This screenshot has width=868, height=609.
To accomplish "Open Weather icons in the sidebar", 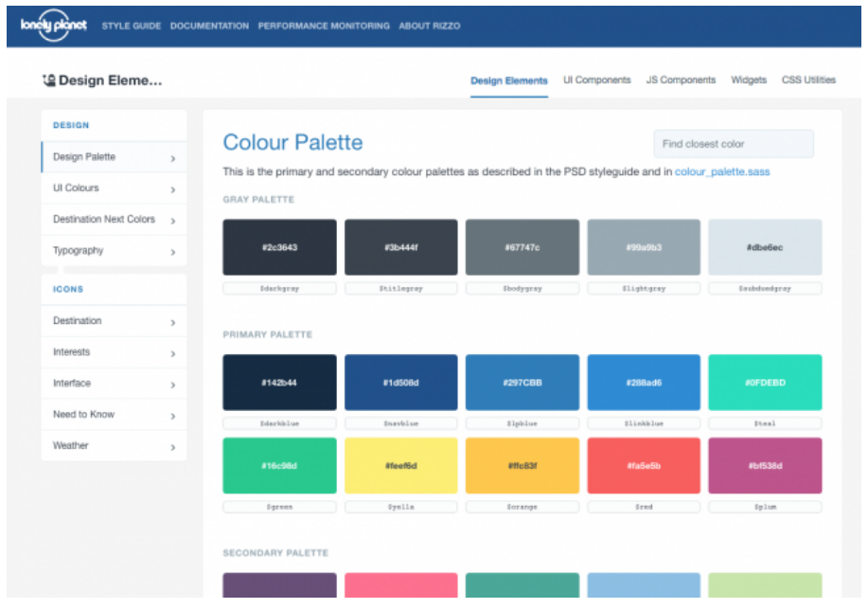I will (114, 445).
